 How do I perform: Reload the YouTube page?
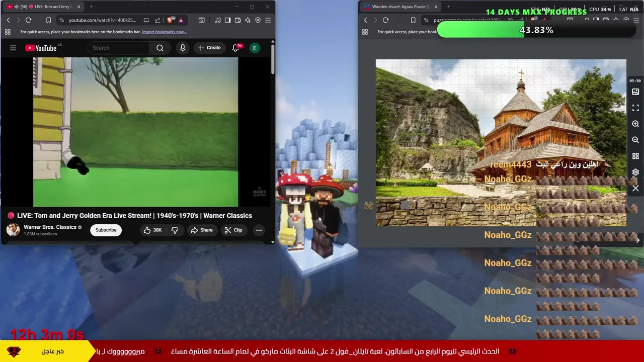pyautogui.click(x=28, y=20)
